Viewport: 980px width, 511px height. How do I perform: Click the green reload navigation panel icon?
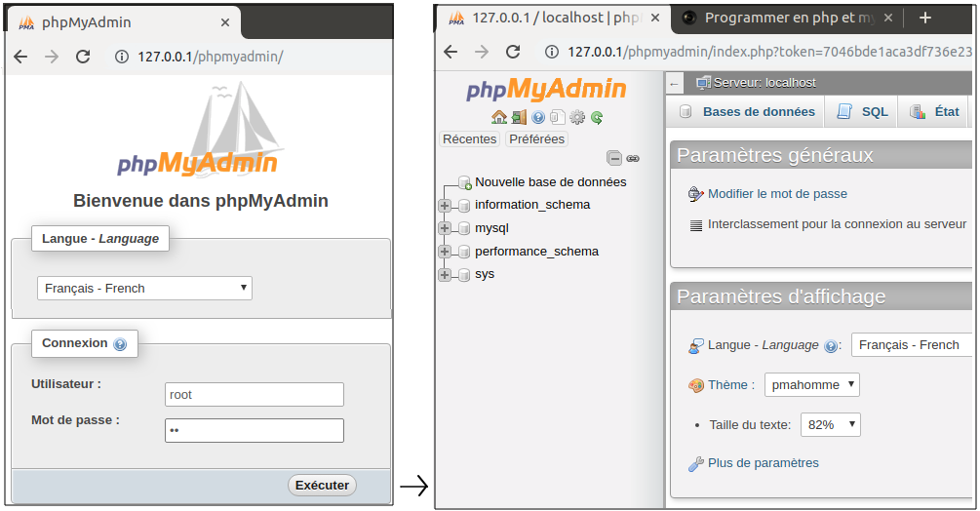tap(597, 117)
